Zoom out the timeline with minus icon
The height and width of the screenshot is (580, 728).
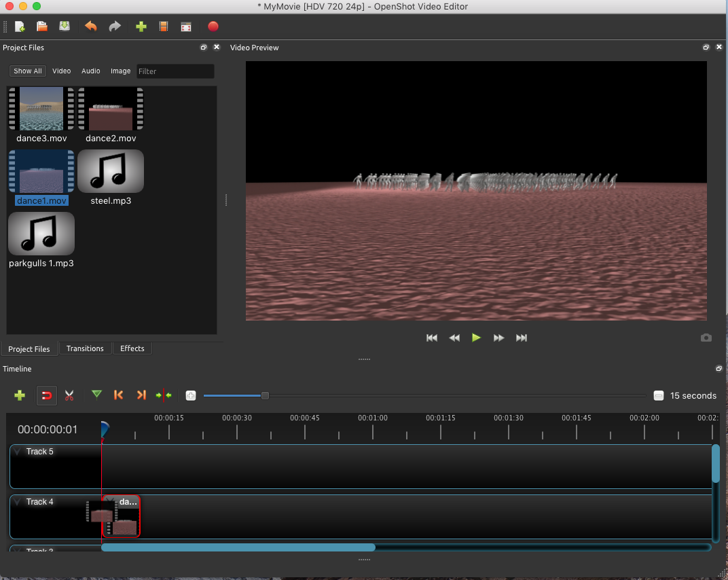pos(658,396)
